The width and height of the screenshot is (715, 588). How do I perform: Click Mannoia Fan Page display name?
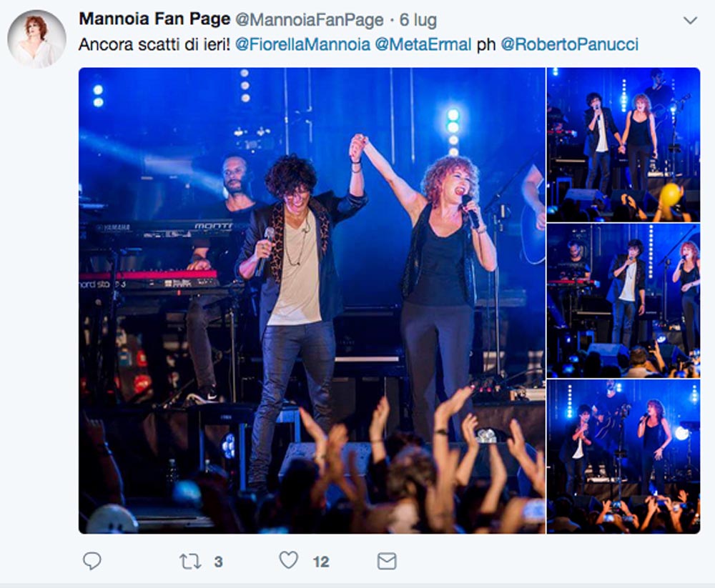point(154,19)
